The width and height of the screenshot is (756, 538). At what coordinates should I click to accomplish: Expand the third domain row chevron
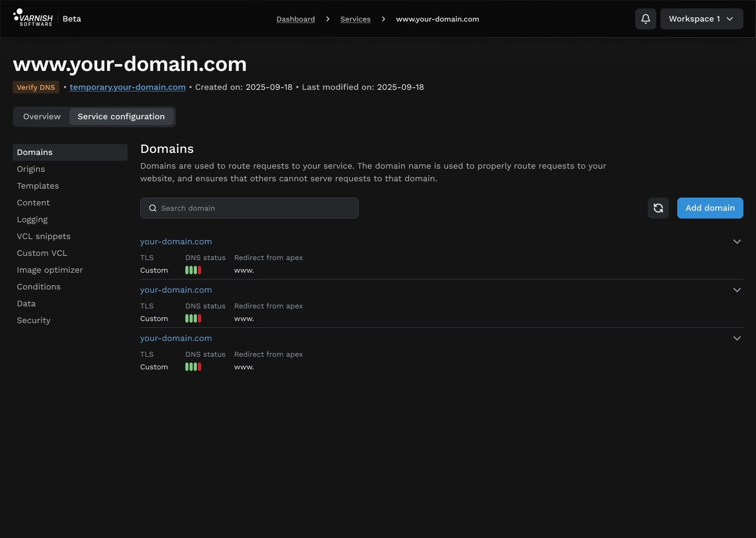tap(737, 338)
